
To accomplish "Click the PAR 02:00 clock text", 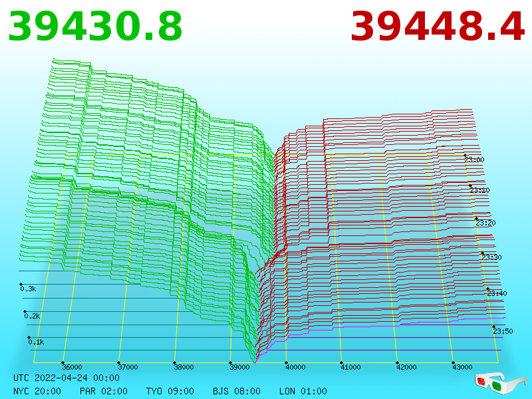I will 104,391.
